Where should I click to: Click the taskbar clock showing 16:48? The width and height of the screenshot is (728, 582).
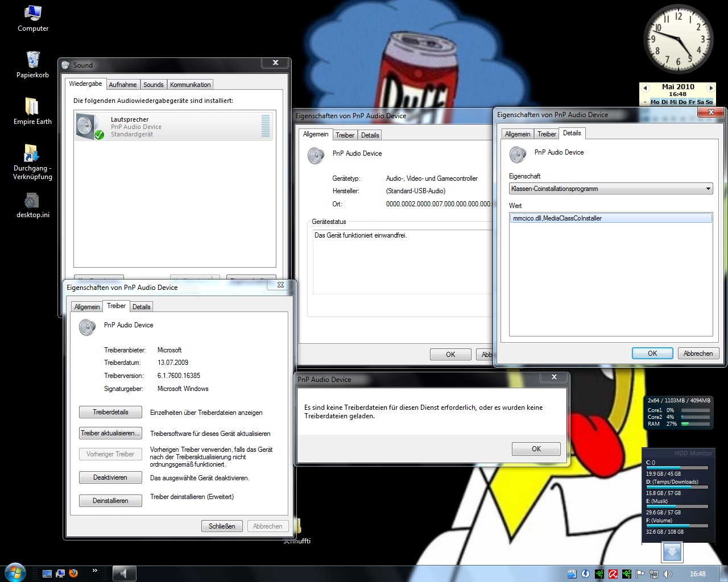click(x=697, y=574)
